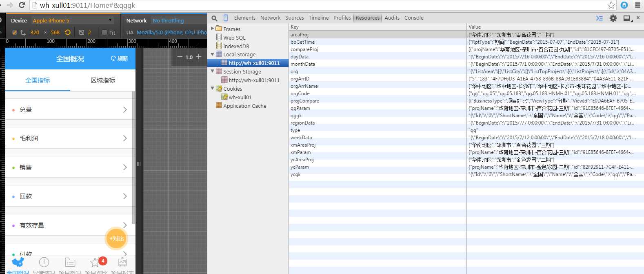Image resolution: width=644 pixels, height=274 pixels.
Task: Toggle the emulate screen resolution checkbox
Action: [15, 32]
